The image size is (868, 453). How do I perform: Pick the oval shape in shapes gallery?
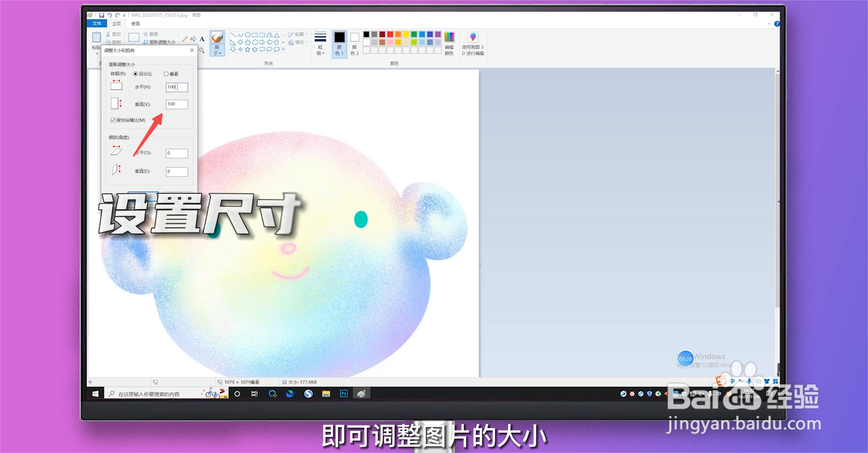coord(247,35)
